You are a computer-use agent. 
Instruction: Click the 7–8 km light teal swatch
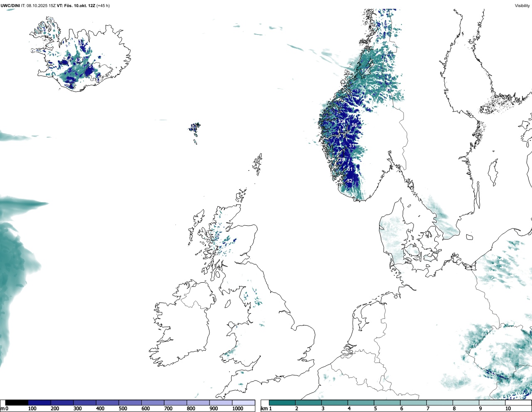[x=440, y=402]
